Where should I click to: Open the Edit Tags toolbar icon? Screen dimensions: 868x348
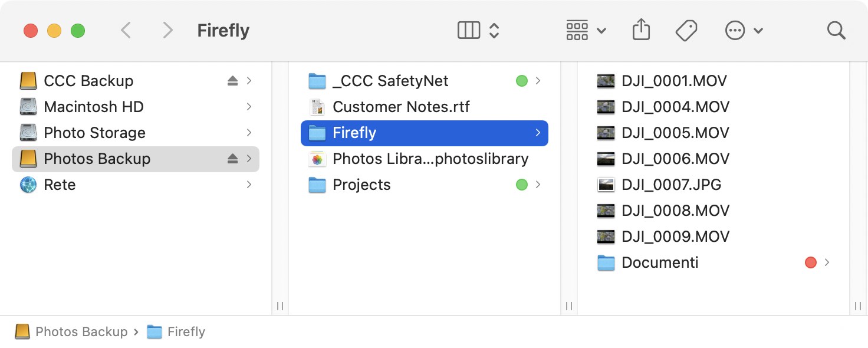coord(686,30)
